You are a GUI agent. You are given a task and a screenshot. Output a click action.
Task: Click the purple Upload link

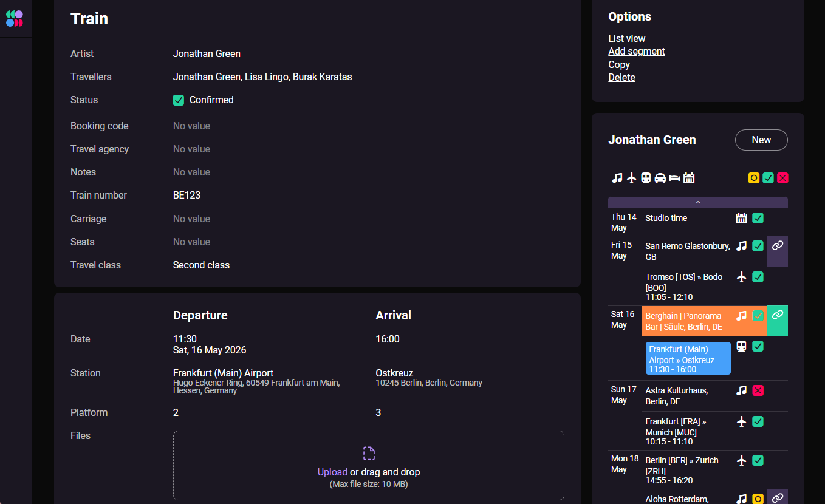(332, 472)
